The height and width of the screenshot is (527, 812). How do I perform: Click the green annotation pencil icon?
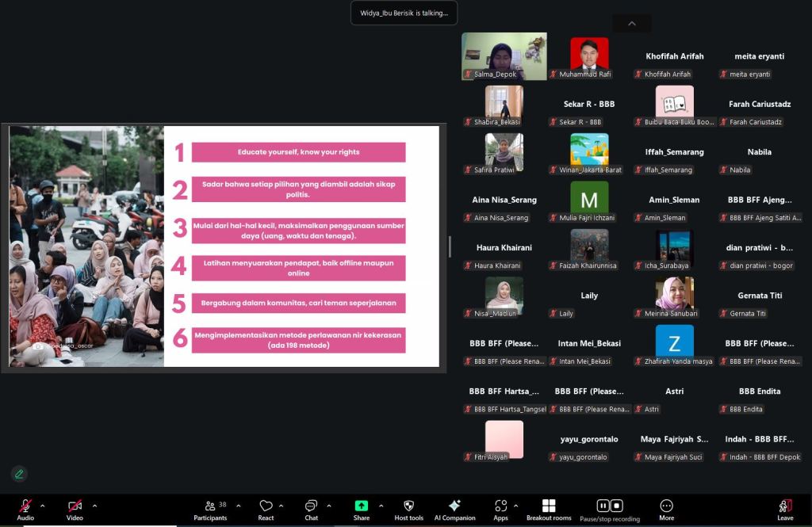pyautogui.click(x=19, y=474)
